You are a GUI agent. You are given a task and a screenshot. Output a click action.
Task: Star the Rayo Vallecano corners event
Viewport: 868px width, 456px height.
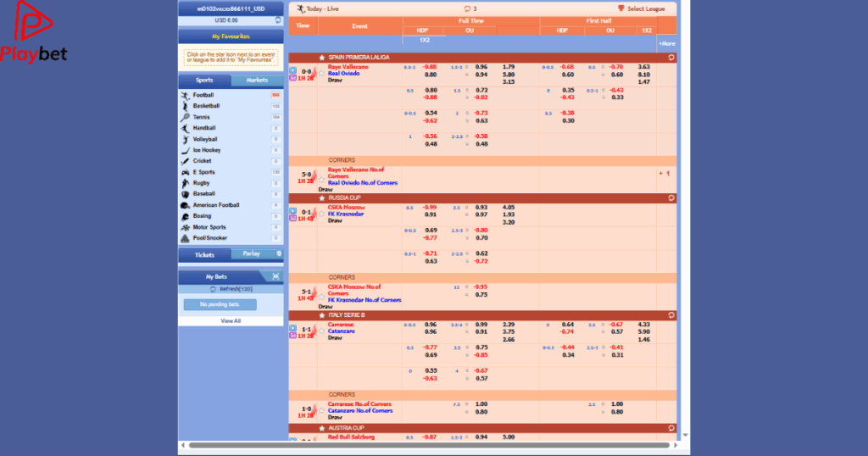(321, 180)
